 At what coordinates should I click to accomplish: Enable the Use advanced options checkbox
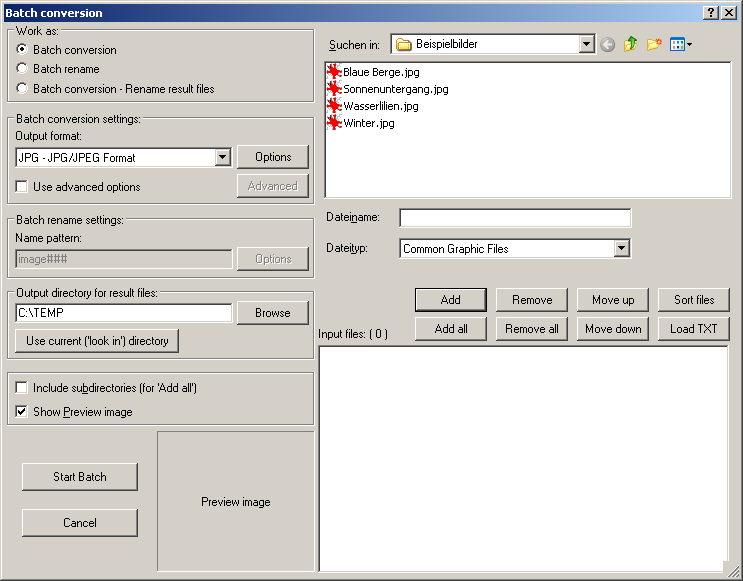tap(22, 187)
